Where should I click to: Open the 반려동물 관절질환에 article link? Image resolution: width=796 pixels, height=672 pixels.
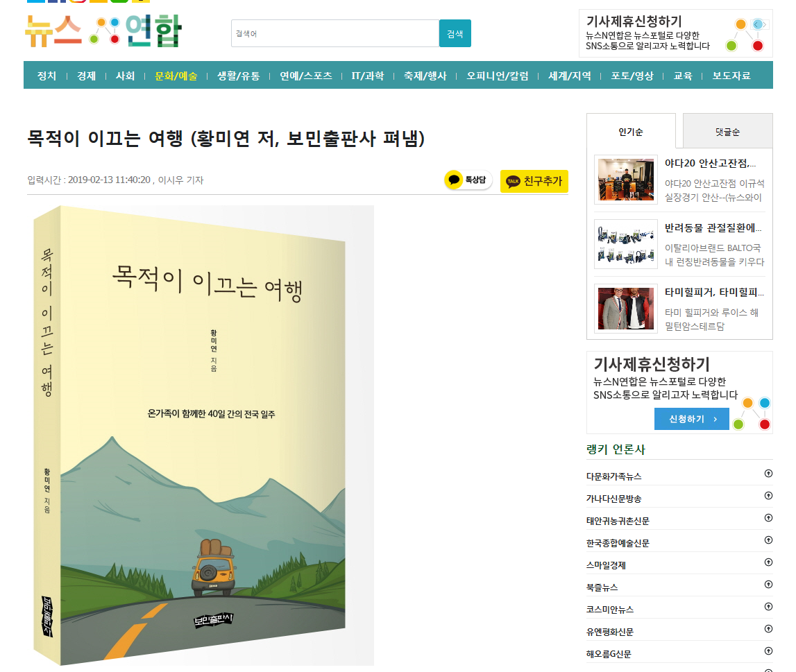point(713,228)
